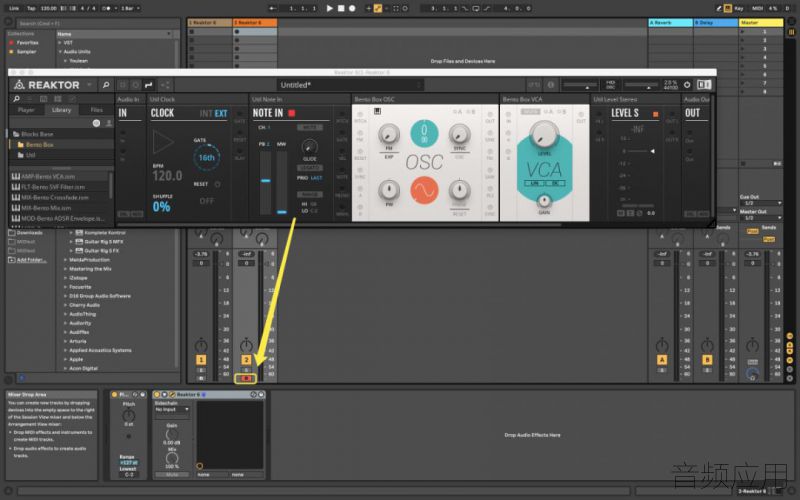The image size is (800, 500).
Task: Select the Blocks Base folder
Action: [x=61, y=134]
